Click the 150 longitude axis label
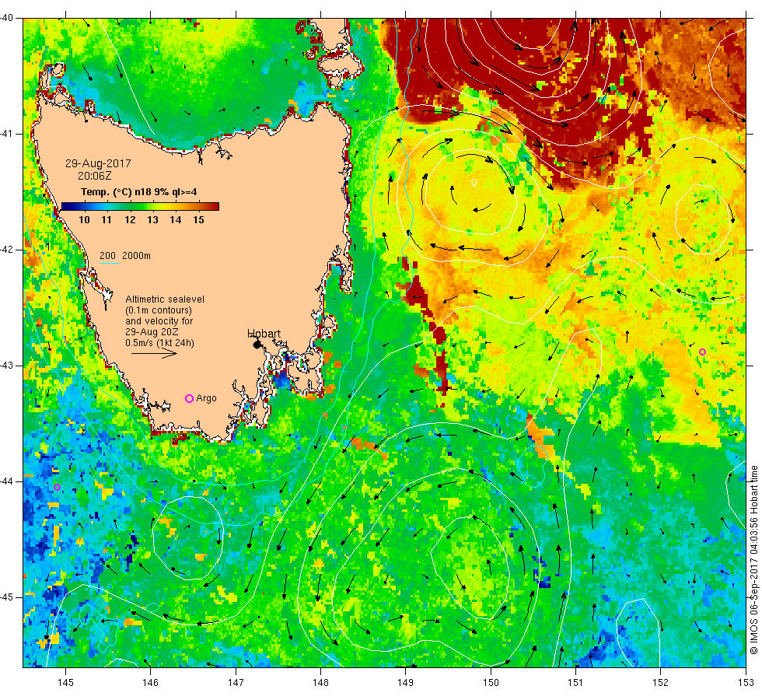Image resolution: width=762 pixels, height=700 pixels. tap(491, 683)
